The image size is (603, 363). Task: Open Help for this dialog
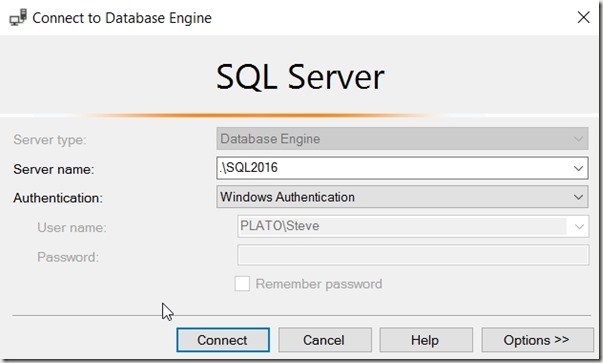[426, 340]
